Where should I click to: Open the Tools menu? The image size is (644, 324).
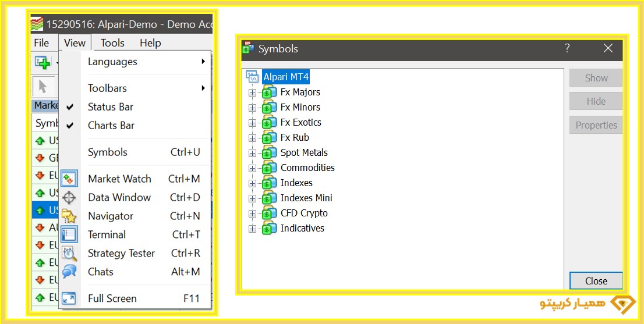tap(112, 43)
